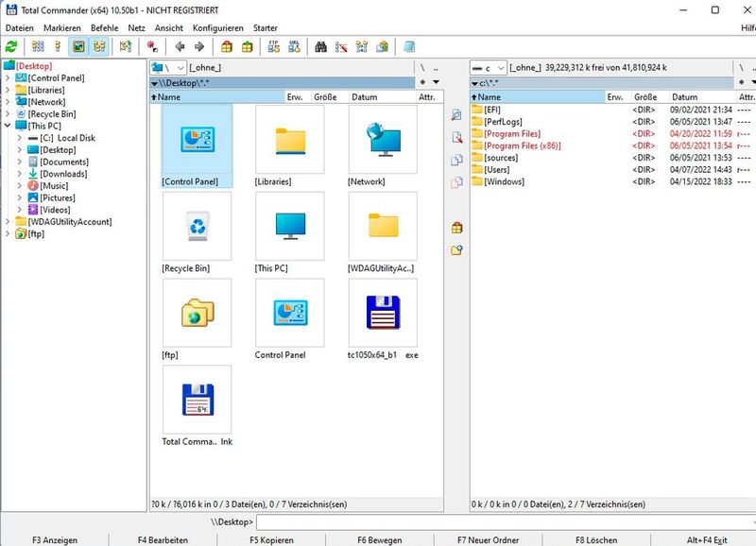Click the view file icon in middle bar
Screen dimensions: 756x546
pyautogui.click(x=456, y=115)
